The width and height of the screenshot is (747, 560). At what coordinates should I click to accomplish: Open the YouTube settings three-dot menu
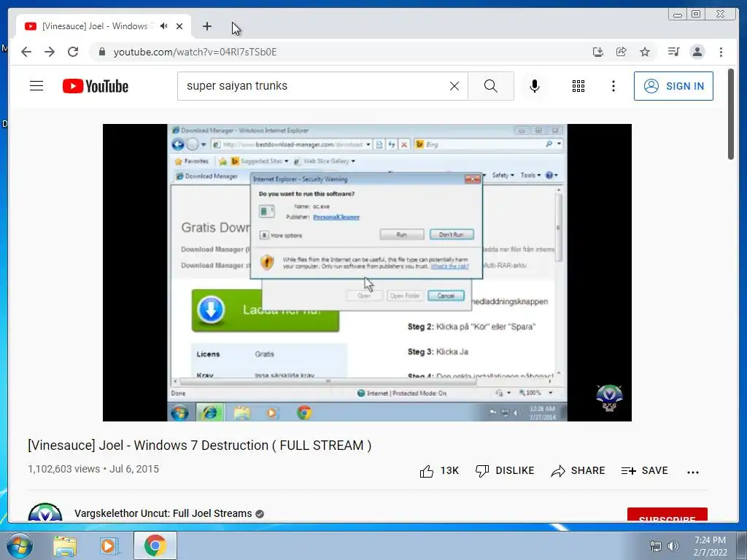614,86
